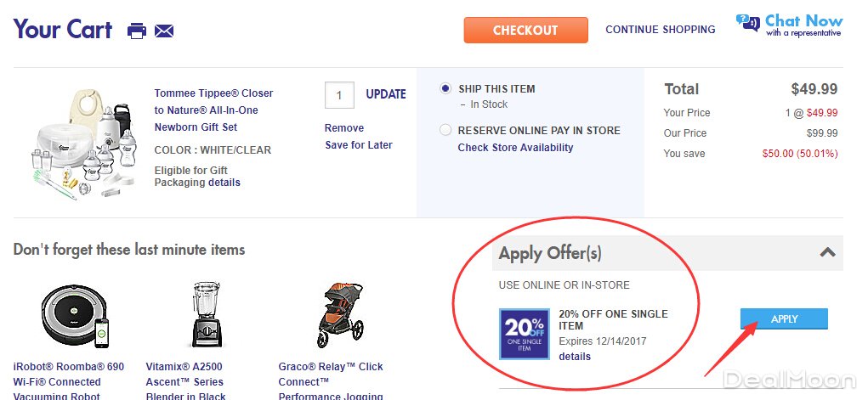Image resolution: width=868 pixels, height=400 pixels.
Task: Apply the 20% off offer
Action: click(784, 318)
